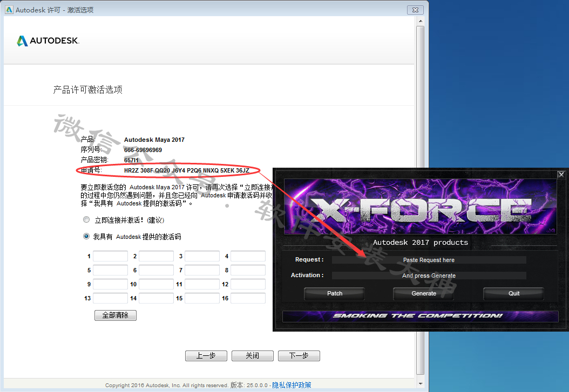Screen dimensions: 569x392
Task: Click the scrollbar up arrow
Action: pos(421,21)
